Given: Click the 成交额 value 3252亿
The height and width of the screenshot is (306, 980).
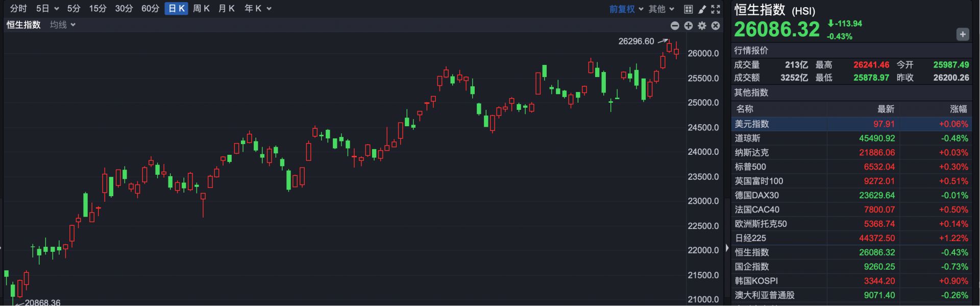Looking at the screenshot, I should (794, 78).
